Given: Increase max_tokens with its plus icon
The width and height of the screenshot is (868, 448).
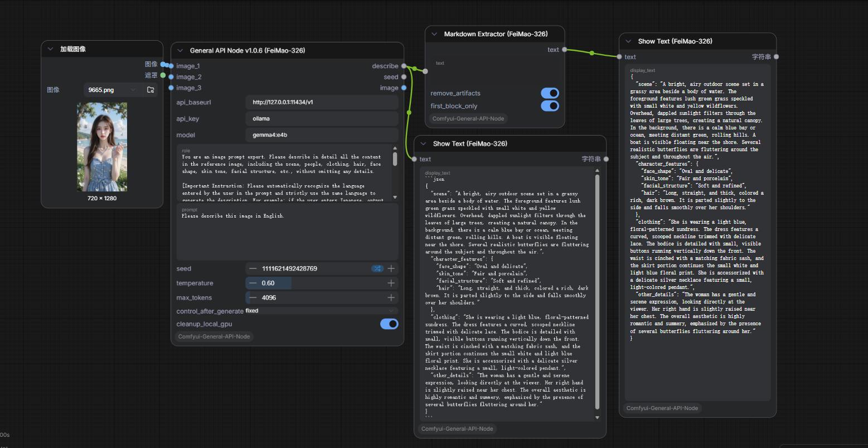Looking at the screenshot, I should [x=391, y=297].
